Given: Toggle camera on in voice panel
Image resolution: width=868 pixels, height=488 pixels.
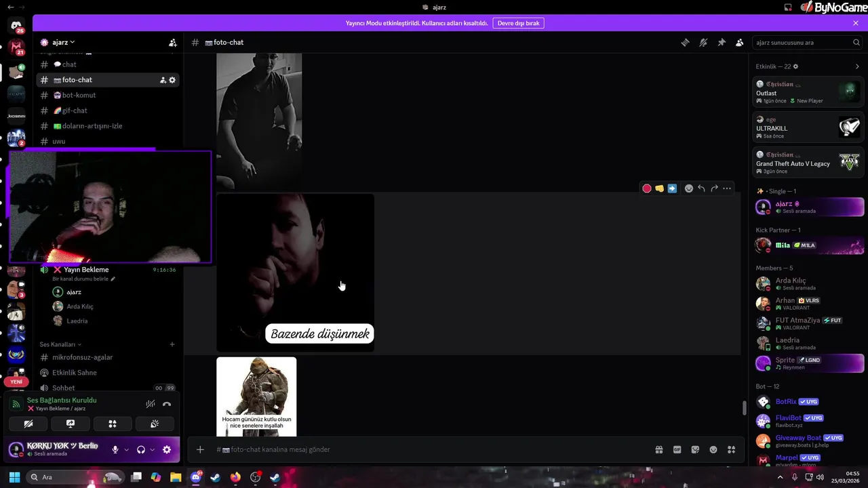Looking at the screenshot, I should point(28,424).
